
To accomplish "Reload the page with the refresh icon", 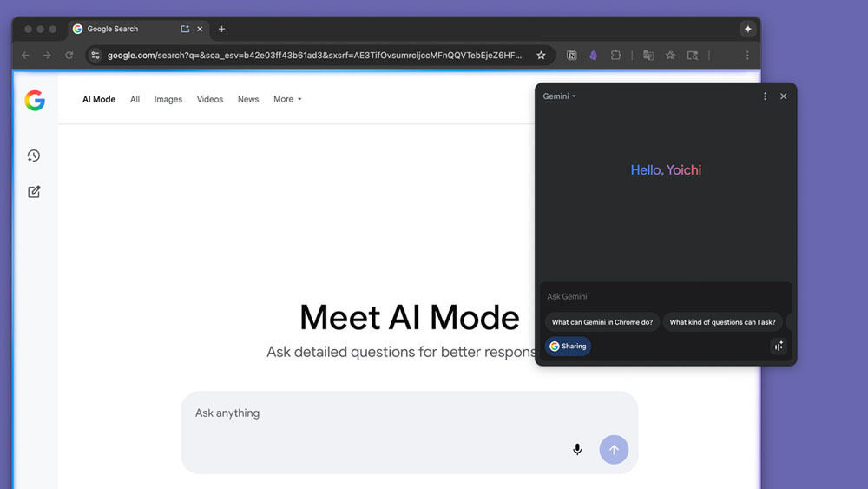I will [69, 56].
